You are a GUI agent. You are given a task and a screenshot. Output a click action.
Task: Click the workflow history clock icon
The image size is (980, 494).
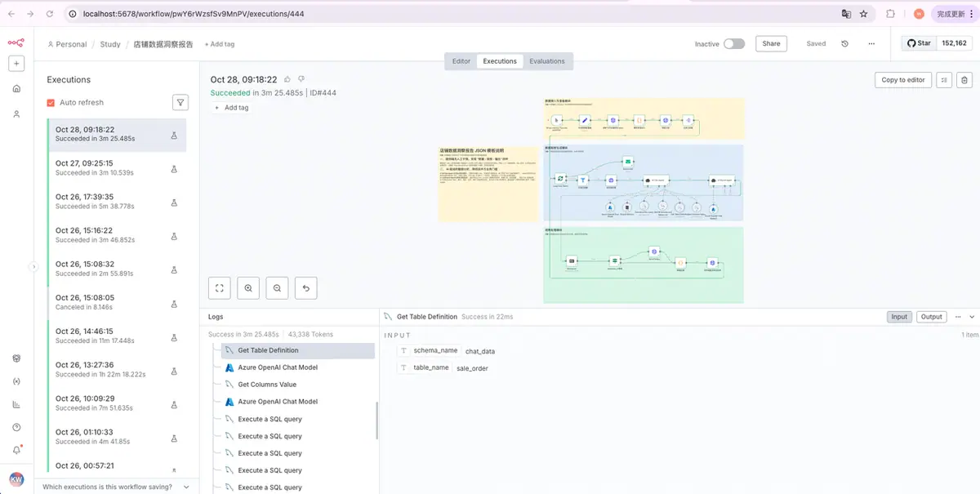click(x=844, y=44)
